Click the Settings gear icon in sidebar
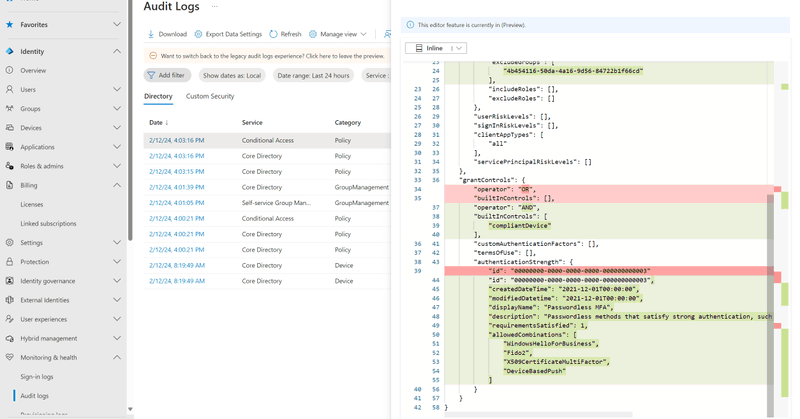This screenshot has width=800, height=419. 9,242
